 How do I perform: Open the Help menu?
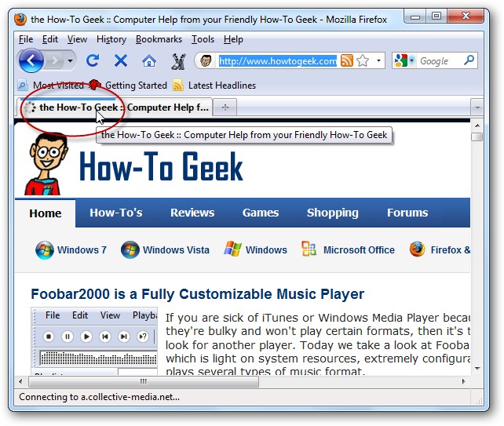coord(233,39)
